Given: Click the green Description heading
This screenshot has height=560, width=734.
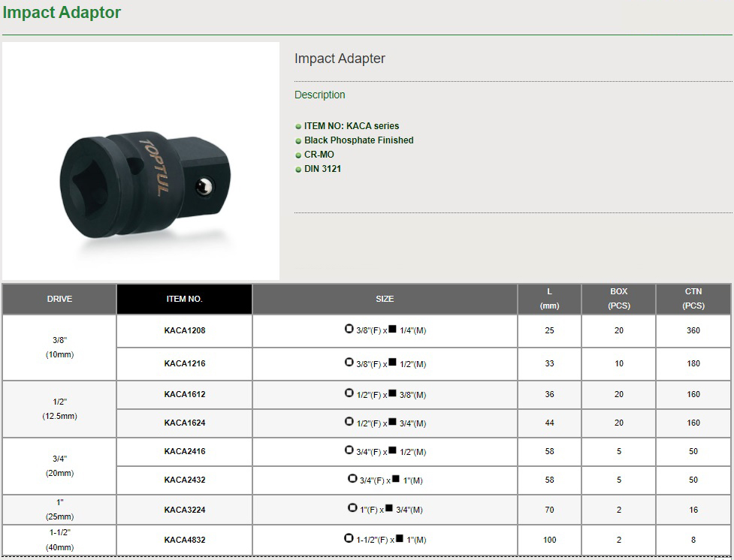Looking at the screenshot, I should 320,95.
